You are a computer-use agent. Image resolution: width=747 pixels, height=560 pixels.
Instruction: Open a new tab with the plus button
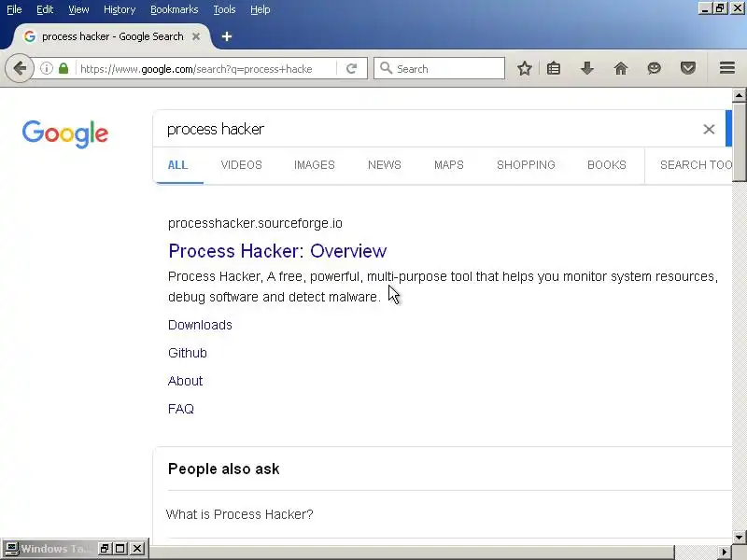227,36
